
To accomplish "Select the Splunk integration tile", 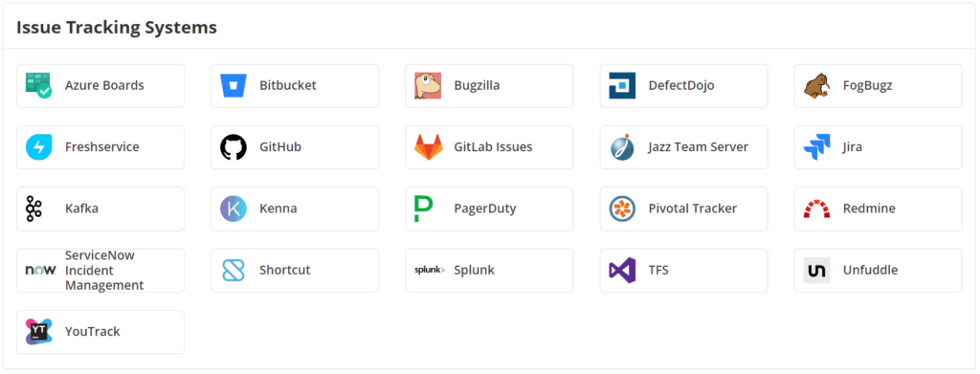I will (x=489, y=271).
